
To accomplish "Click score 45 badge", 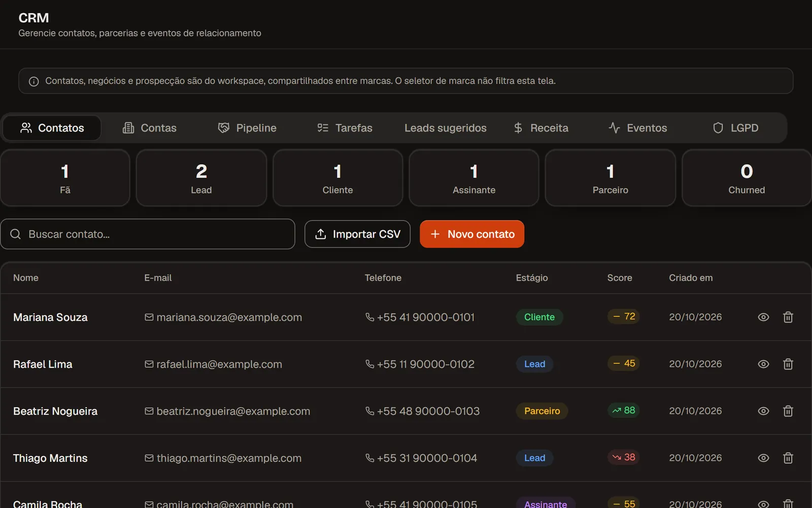I will (624, 363).
